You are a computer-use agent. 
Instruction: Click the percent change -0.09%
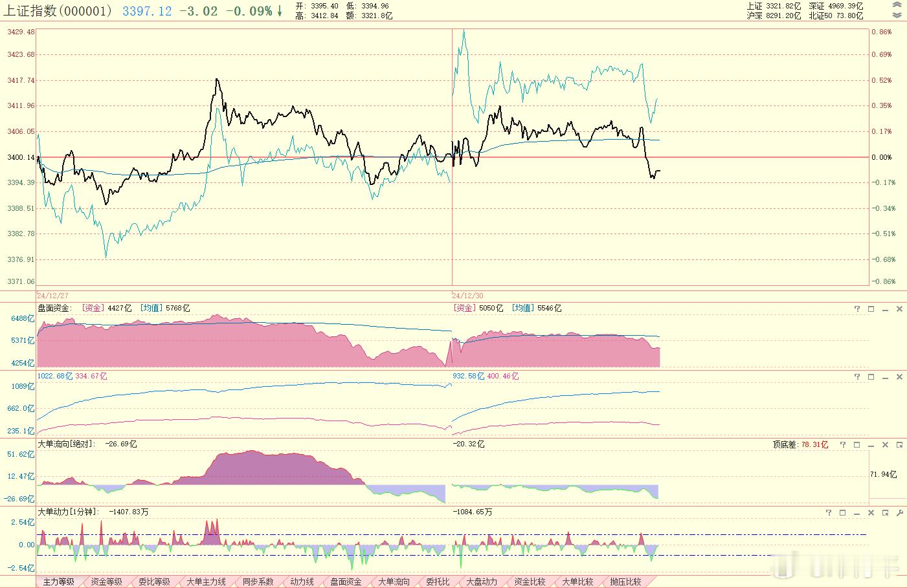click(249, 11)
